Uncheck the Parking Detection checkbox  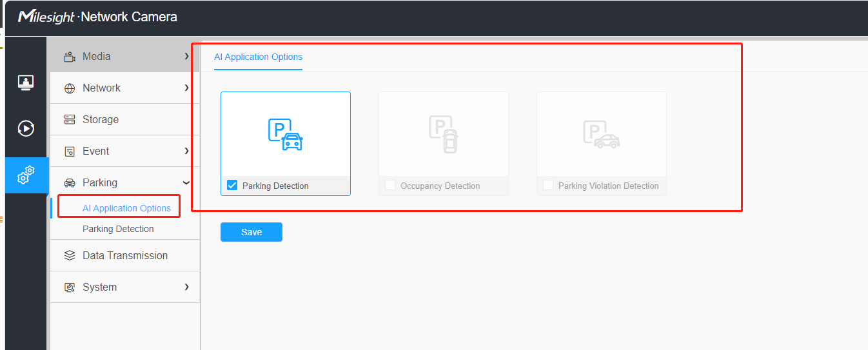[232, 186]
